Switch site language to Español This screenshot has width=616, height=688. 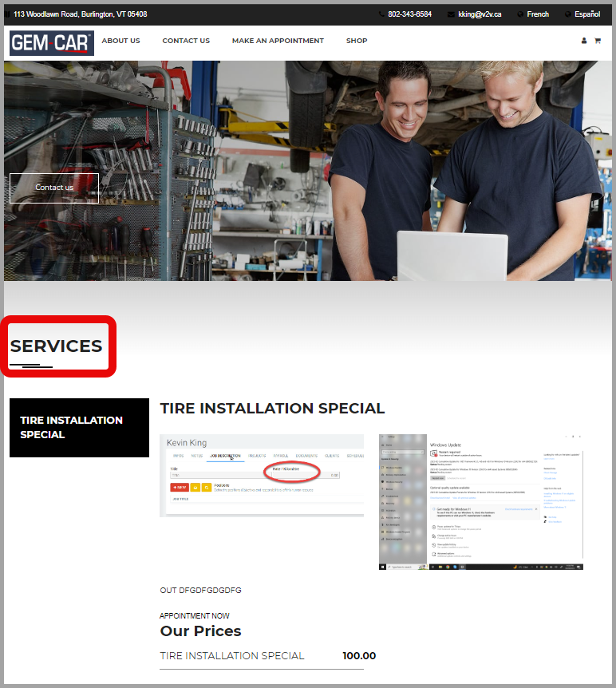pos(586,14)
